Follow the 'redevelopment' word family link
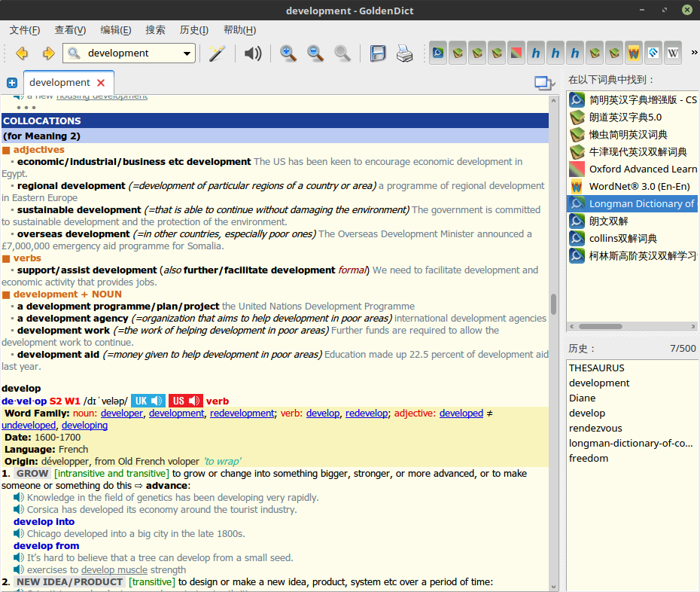 (242, 413)
